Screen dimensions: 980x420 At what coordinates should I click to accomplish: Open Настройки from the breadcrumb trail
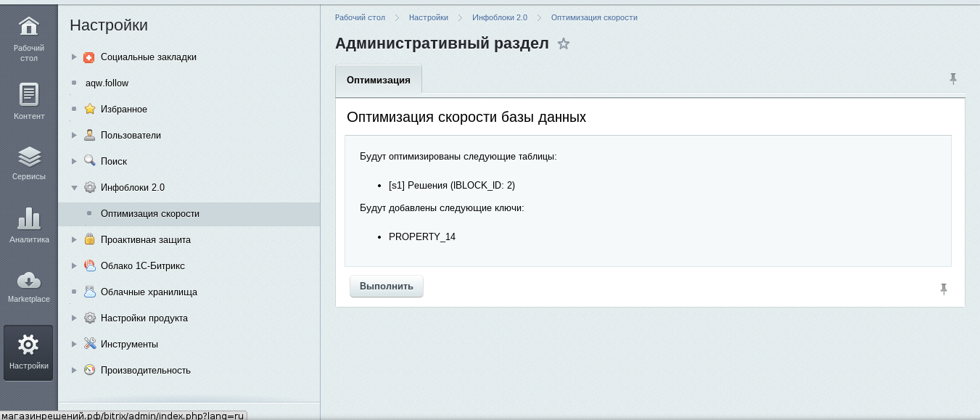pyautogui.click(x=428, y=17)
